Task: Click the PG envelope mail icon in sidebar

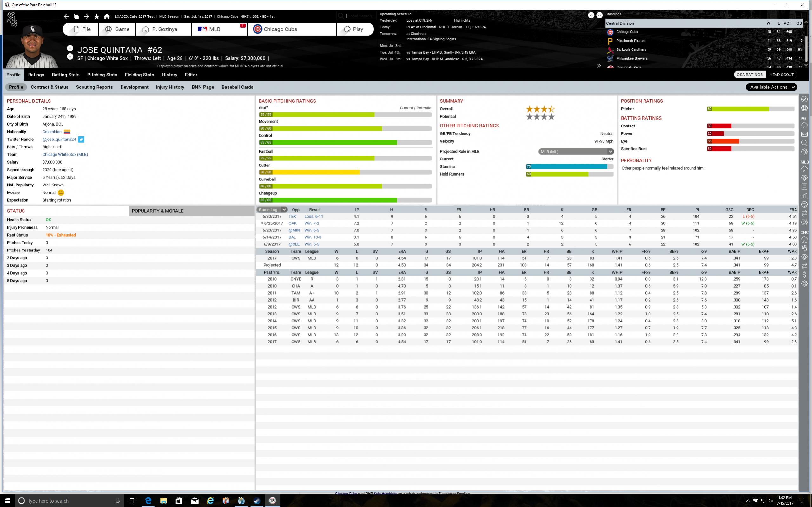Action: [804, 134]
